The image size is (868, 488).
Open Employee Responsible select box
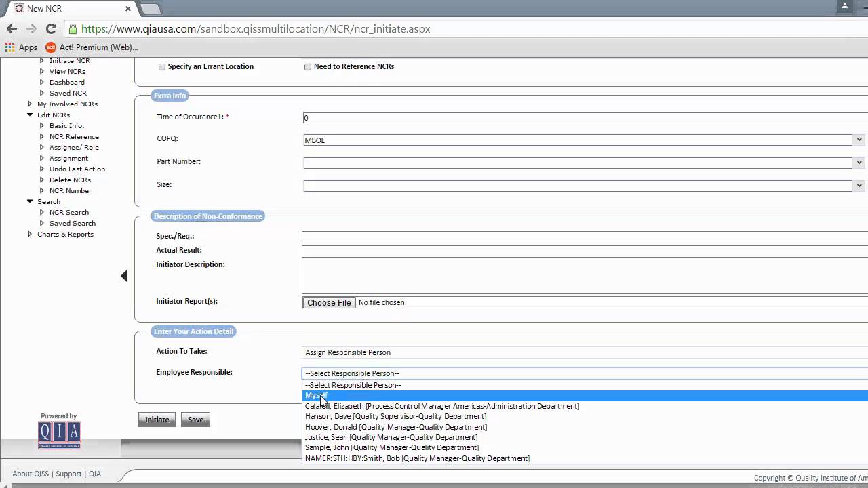point(585,373)
